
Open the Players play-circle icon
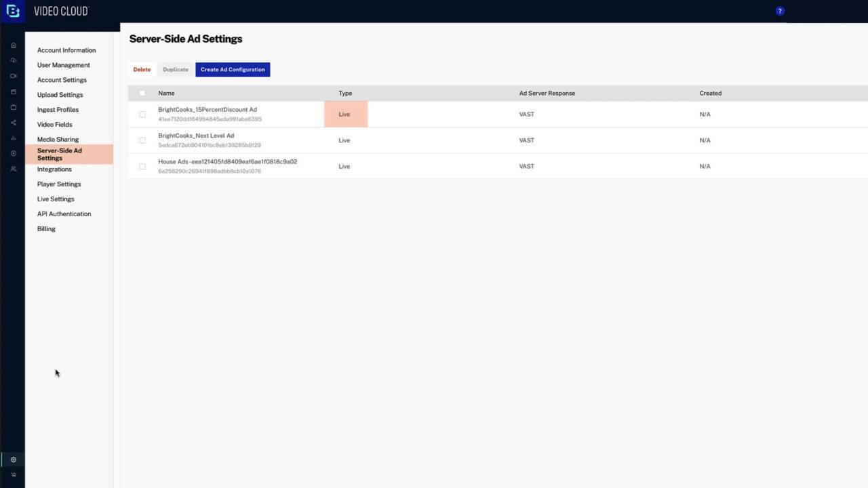[13, 153]
